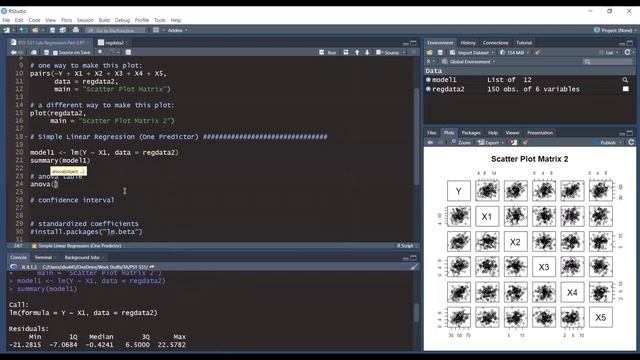
Task: Click the Go to file/function search box
Action: pyautogui.click(x=116, y=30)
